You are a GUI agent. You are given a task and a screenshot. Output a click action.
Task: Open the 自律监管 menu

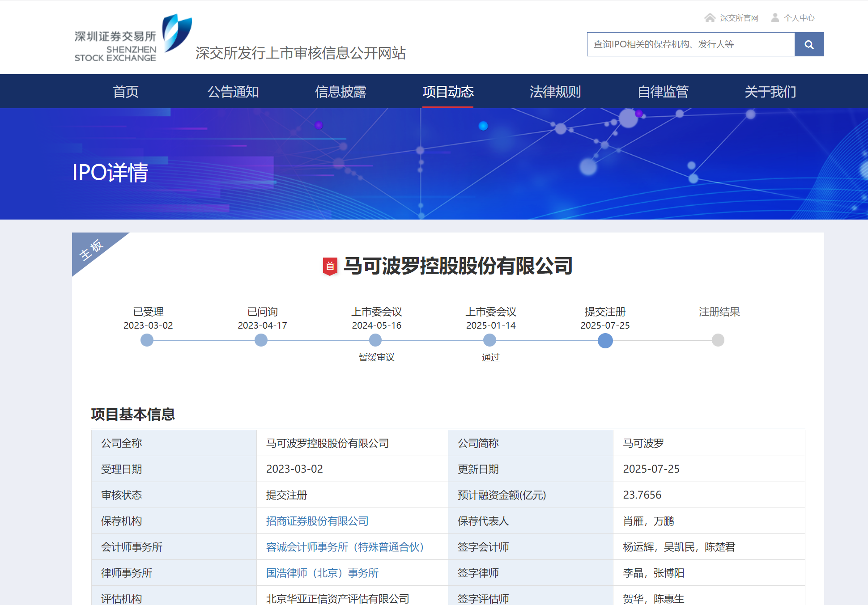tap(663, 91)
